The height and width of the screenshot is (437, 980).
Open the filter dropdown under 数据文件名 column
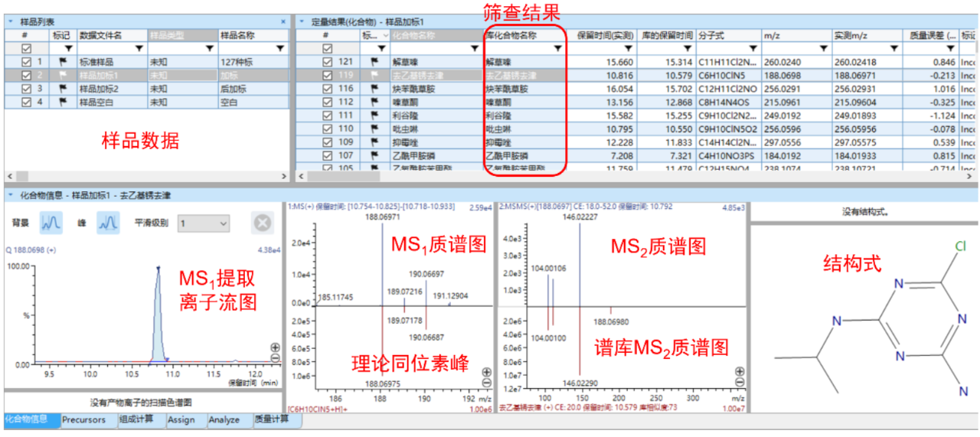[x=139, y=48]
